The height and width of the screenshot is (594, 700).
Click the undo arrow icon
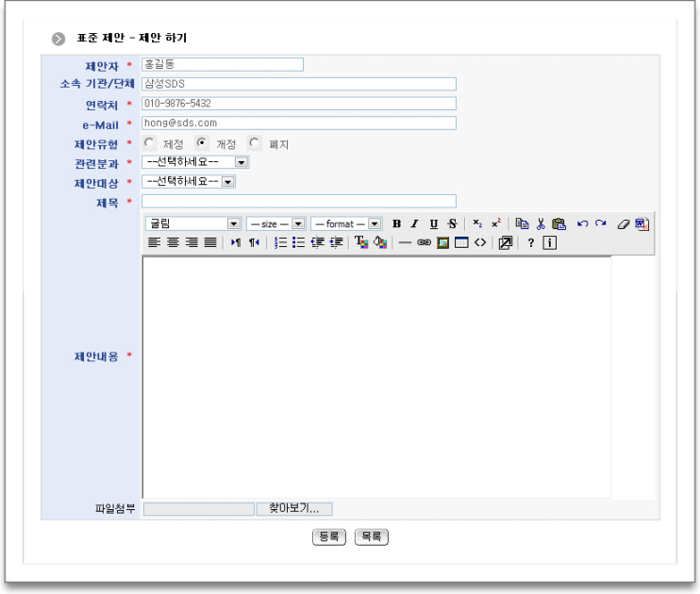pos(582,223)
